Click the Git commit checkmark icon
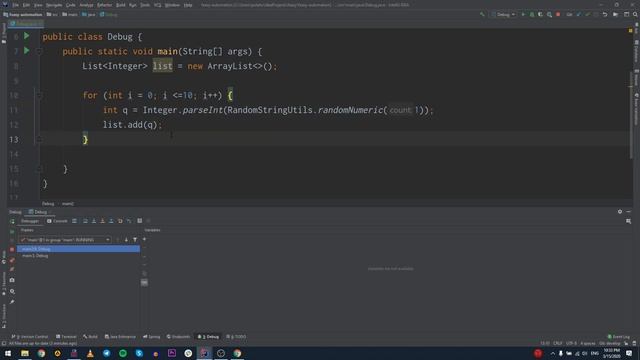The image size is (640, 360). tap(588, 14)
